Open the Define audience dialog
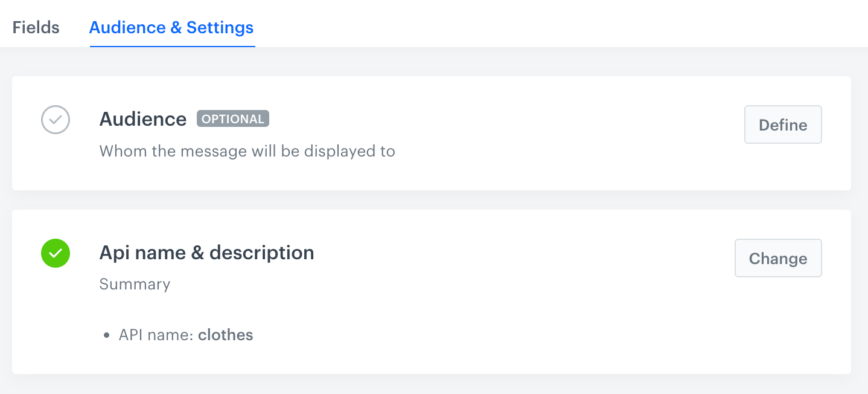The width and height of the screenshot is (868, 394). 783,124
